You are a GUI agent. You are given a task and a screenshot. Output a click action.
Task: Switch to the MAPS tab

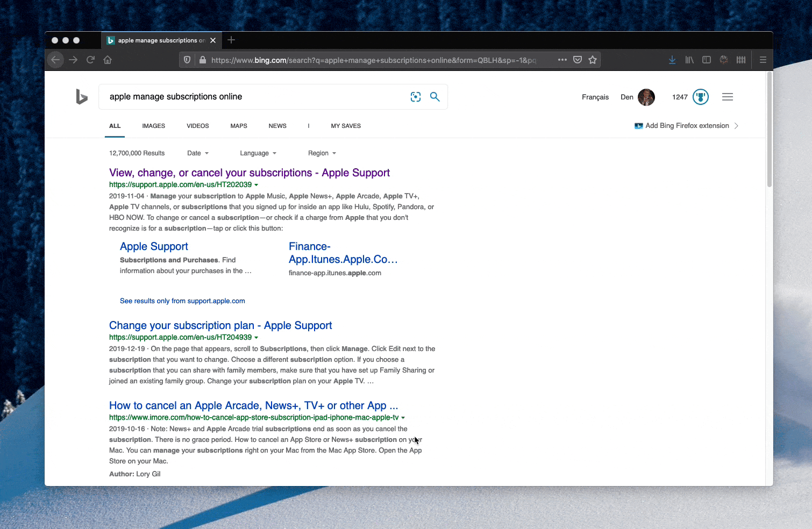click(x=239, y=126)
